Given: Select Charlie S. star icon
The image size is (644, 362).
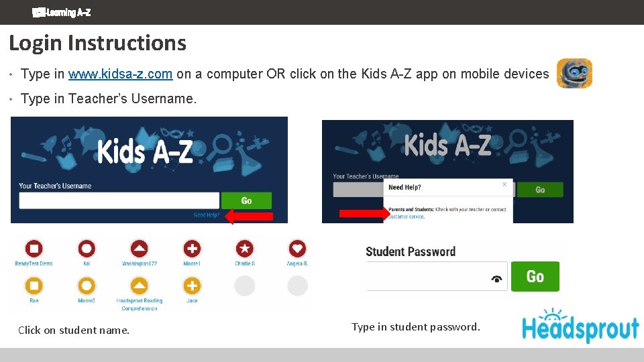Looking at the screenshot, I should pyautogui.click(x=245, y=249).
